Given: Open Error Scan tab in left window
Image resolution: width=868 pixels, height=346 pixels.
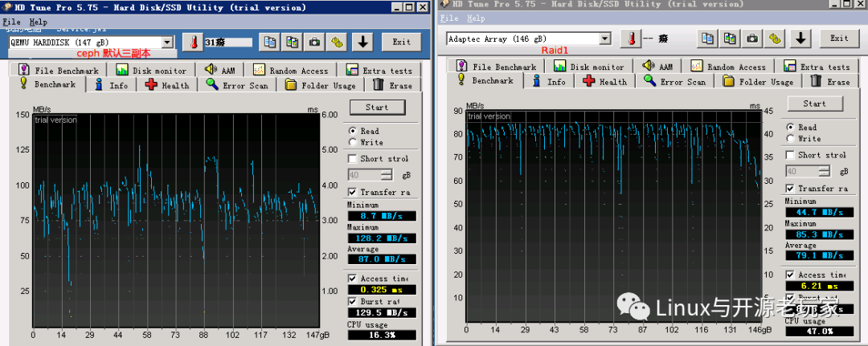Looking at the screenshot, I should [x=237, y=86].
